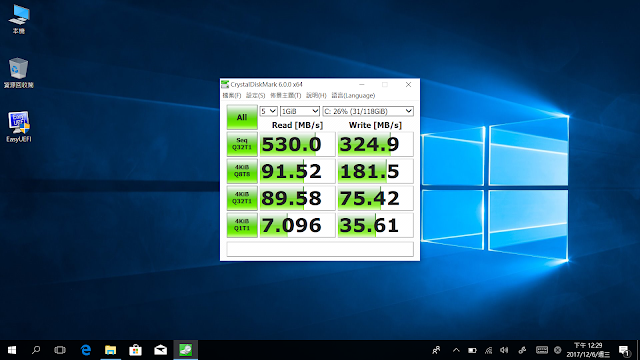Screen dimensions: 640x360
Task: Start the 4KiB Q8T8 benchmark
Action: click(242, 171)
